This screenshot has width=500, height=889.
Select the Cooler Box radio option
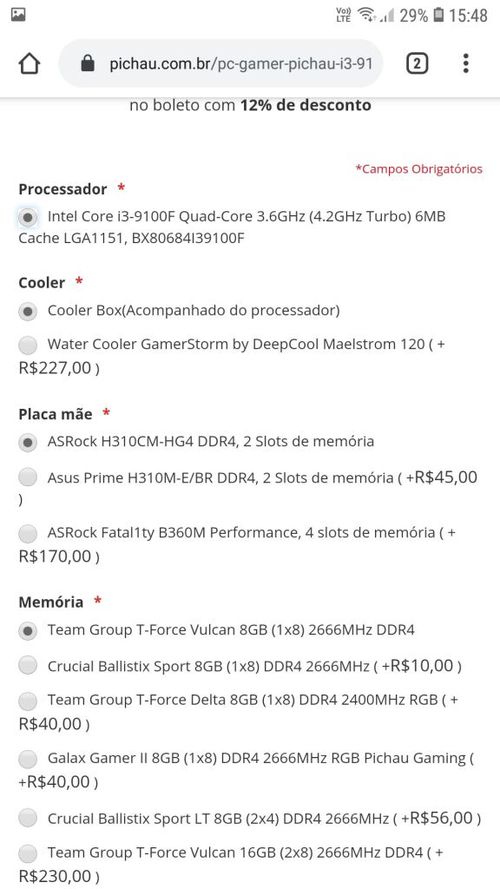(x=28, y=311)
